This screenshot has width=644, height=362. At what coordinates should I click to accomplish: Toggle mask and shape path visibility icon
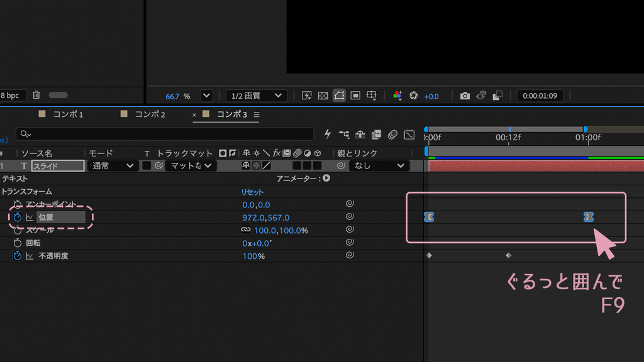339,96
